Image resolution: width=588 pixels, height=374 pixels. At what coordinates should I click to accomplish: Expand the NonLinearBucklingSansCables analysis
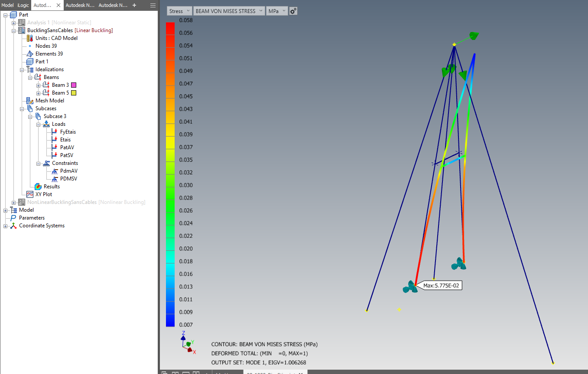point(14,202)
